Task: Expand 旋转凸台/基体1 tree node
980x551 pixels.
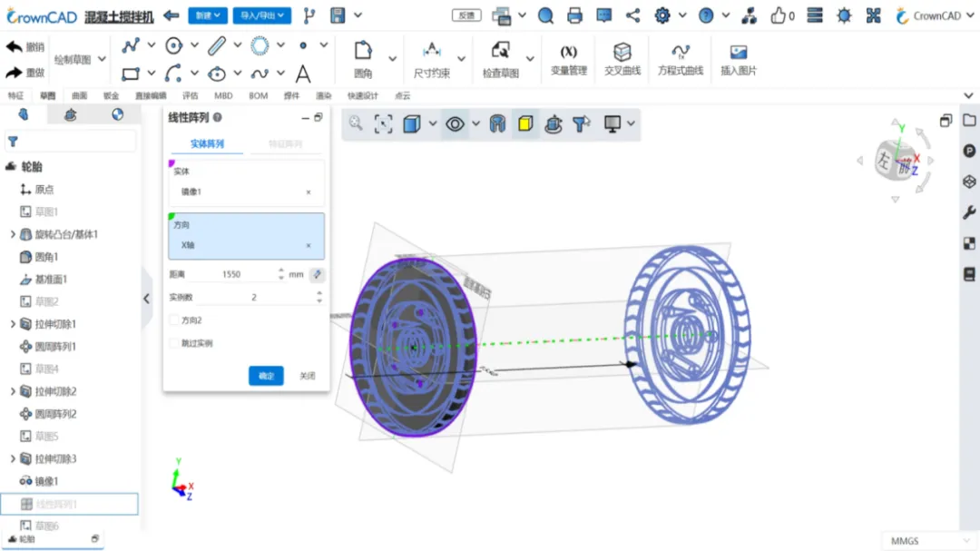Action: (13, 234)
